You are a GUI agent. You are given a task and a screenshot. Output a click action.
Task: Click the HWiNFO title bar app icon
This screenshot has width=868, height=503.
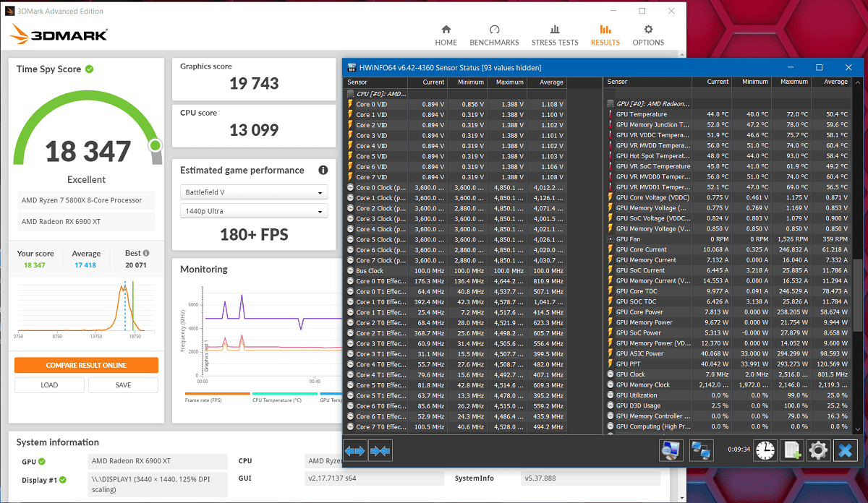pos(351,68)
